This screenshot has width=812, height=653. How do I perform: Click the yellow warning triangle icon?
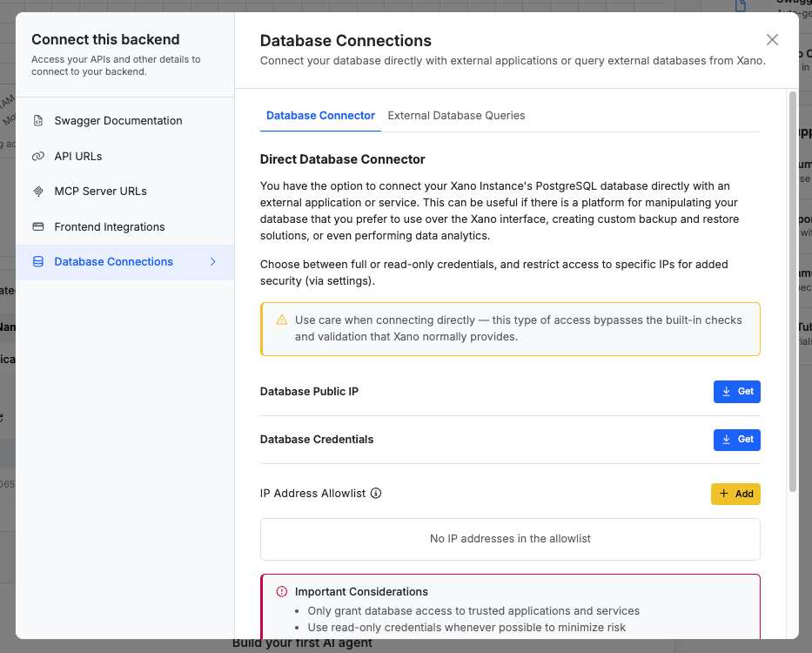[x=282, y=320]
